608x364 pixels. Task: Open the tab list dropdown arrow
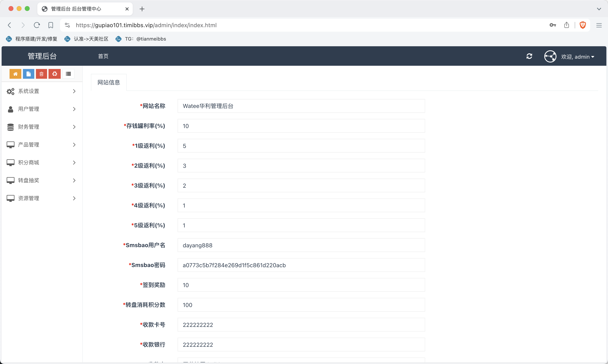pos(599,9)
